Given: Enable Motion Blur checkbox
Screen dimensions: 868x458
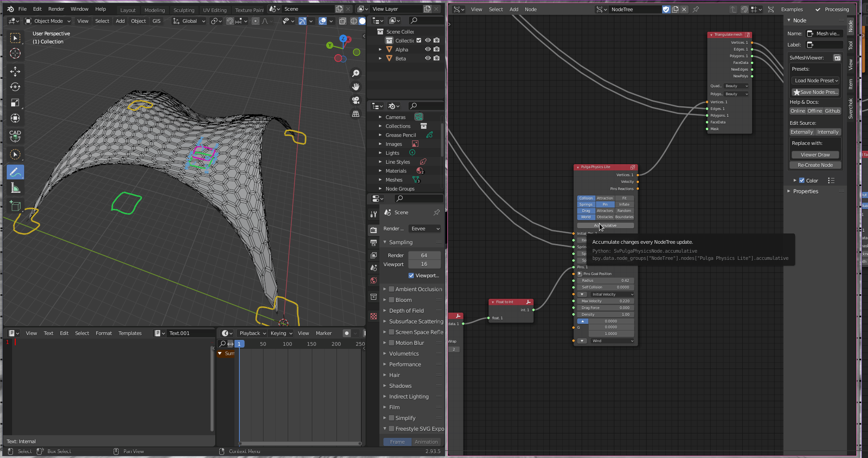Looking at the screenshot, I should point(391,343).
